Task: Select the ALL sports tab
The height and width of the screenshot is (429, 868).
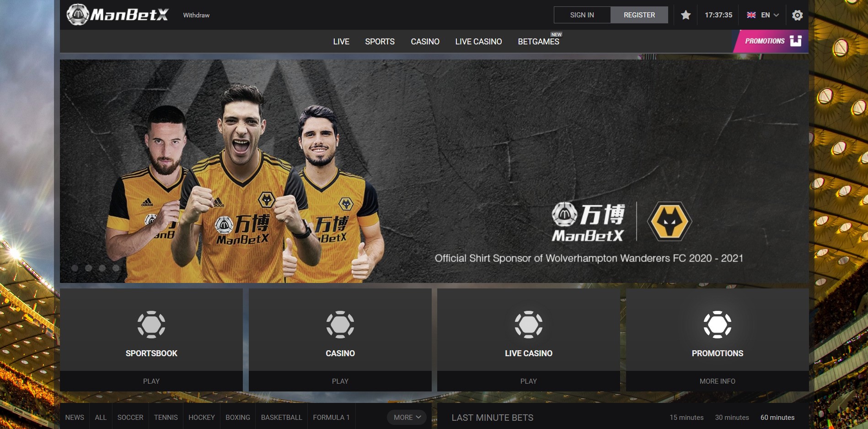Action: pos(101,418)
